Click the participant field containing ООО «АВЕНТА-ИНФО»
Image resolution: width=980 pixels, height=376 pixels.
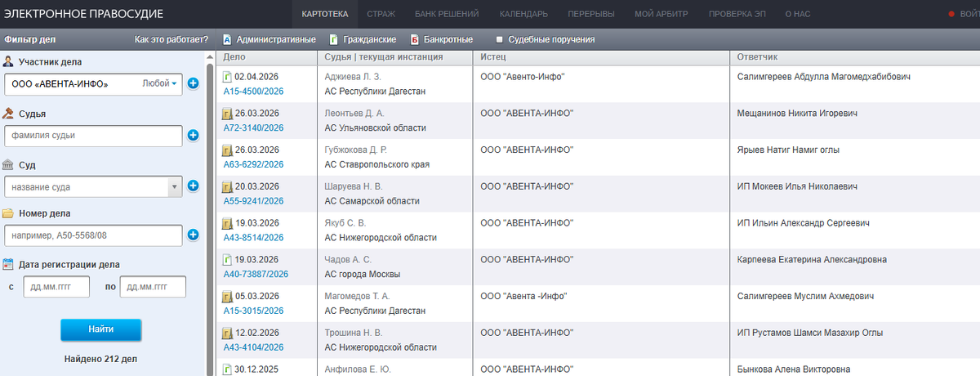(93, 83)
